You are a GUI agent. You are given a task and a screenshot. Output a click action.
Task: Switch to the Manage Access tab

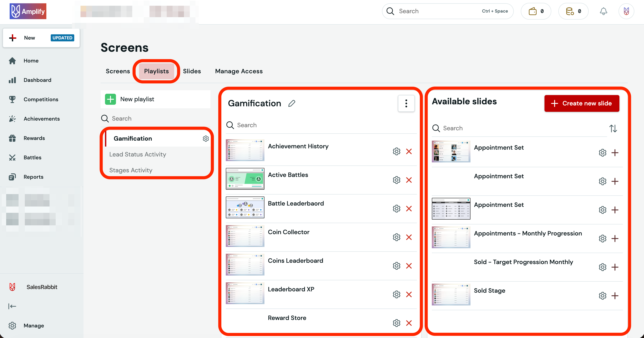[239, 71]
